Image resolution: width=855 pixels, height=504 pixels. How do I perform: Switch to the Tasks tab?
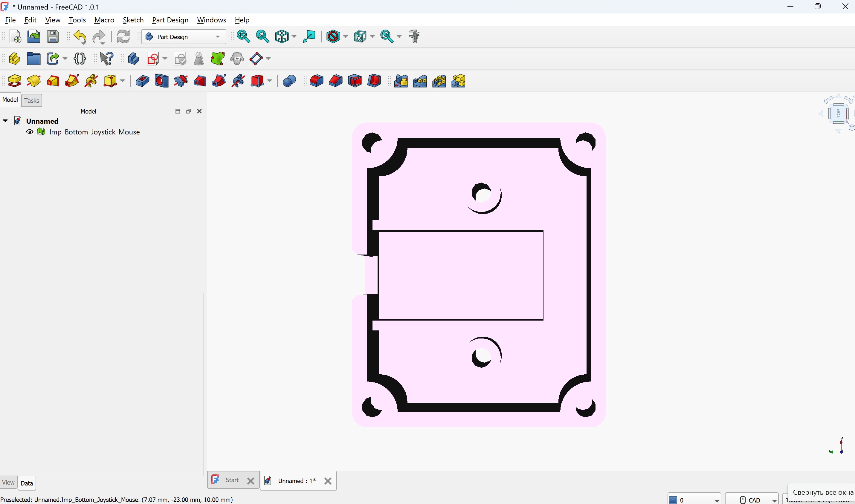click(32, 100)
